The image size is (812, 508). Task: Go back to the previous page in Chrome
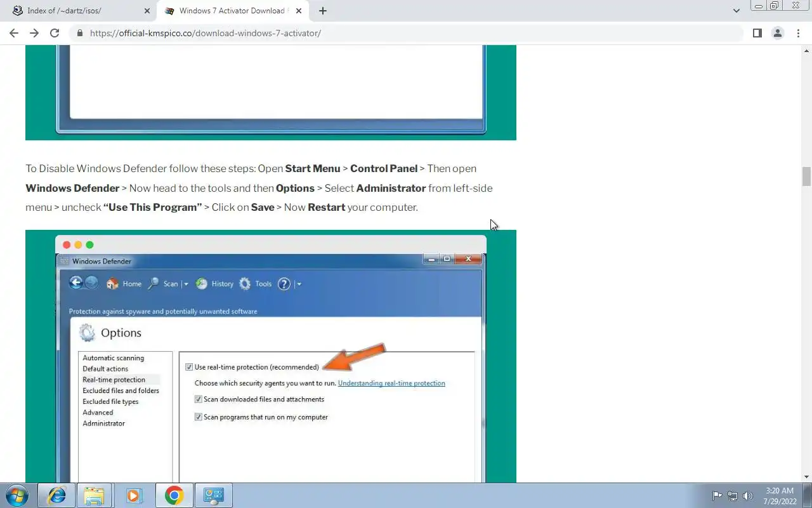14,33
